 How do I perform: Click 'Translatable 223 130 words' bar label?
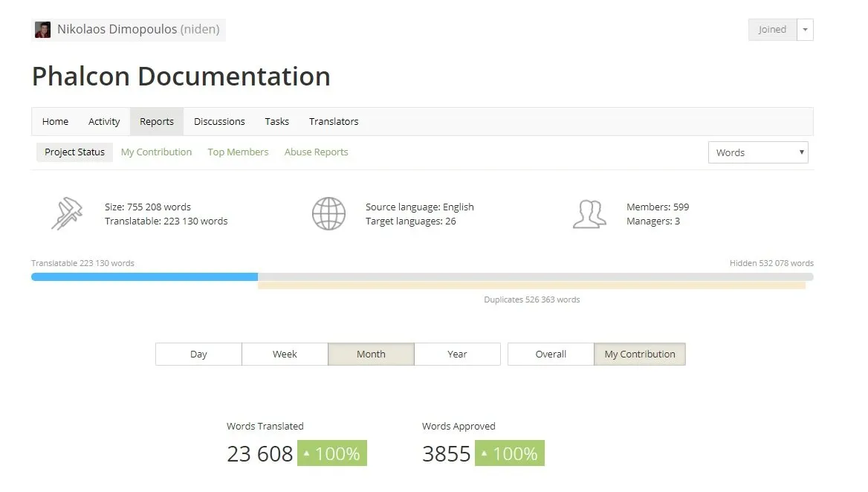coord(83,263)
